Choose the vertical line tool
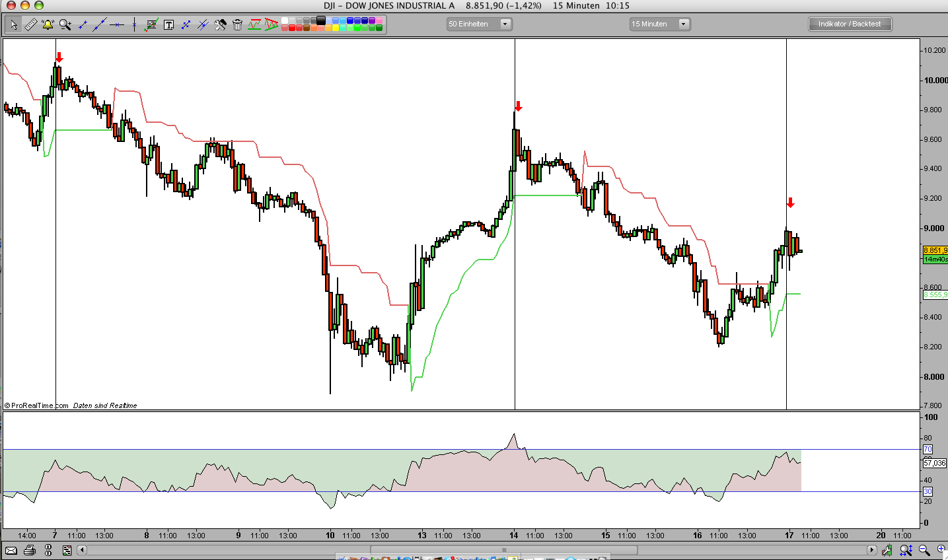This screenshot has width=948, height=560. coord(134,25)
